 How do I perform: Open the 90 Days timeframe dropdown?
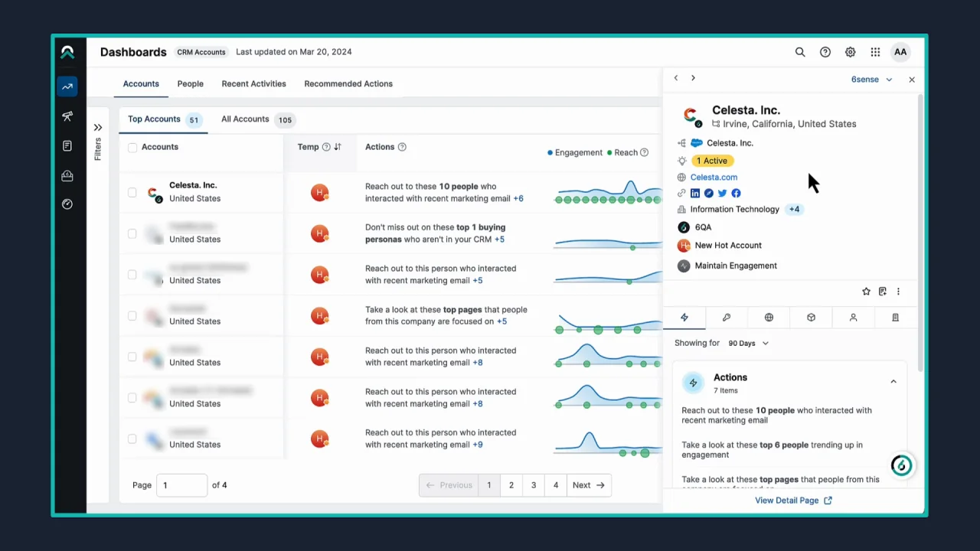click(x=748, y=344)
